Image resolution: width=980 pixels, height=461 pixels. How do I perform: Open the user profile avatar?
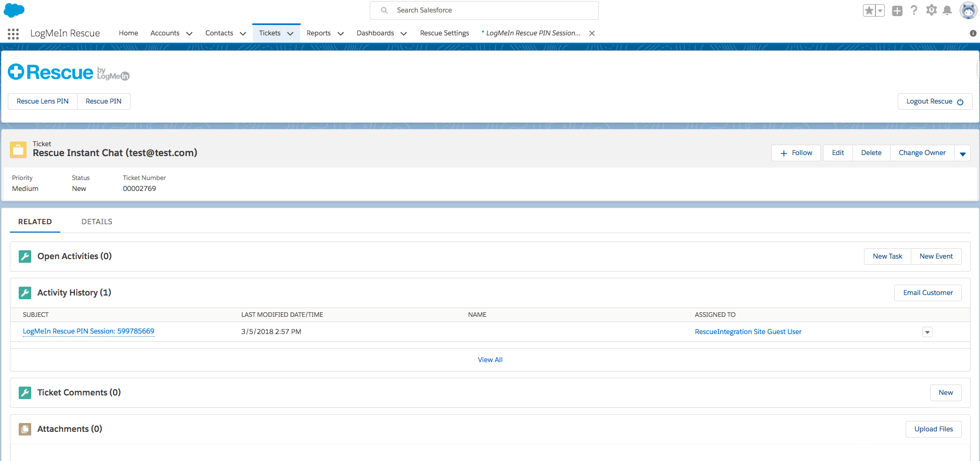(x=968, y=10)
